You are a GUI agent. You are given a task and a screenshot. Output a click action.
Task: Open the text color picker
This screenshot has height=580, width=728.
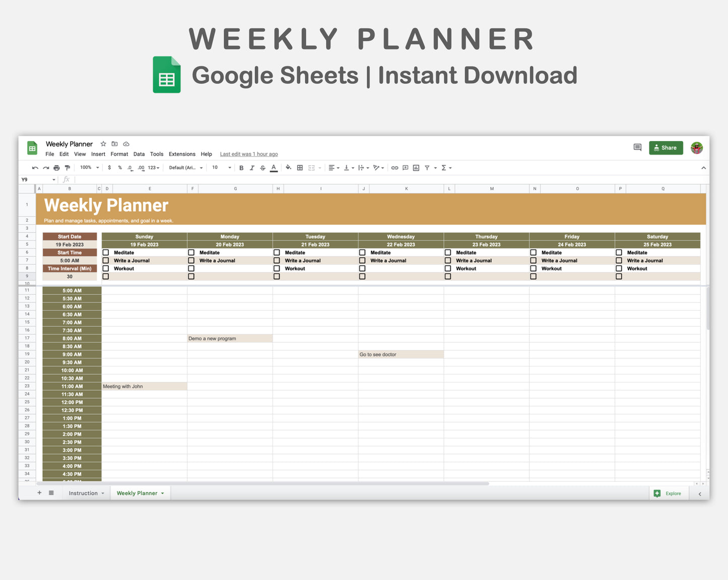tap(274, 168)
